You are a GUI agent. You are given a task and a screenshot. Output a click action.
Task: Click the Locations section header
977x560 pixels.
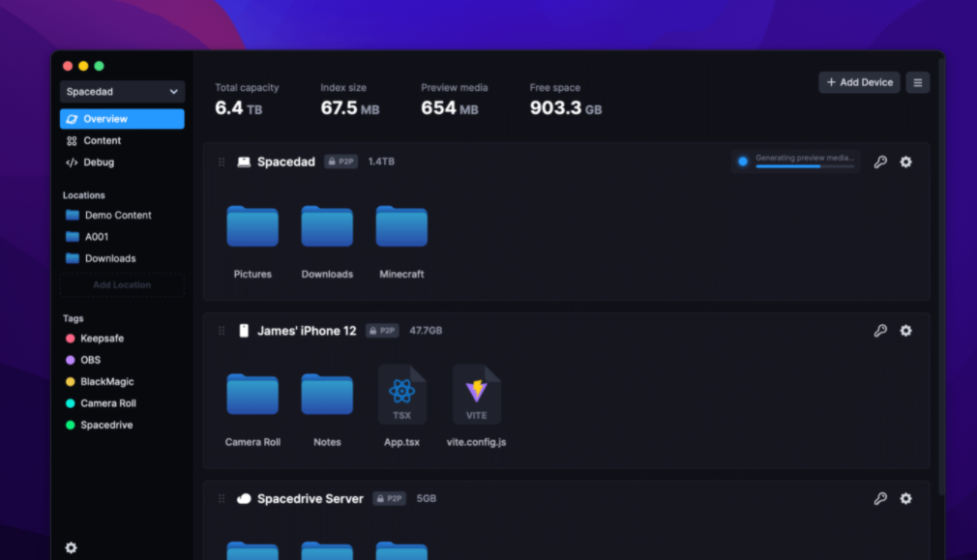83,195
